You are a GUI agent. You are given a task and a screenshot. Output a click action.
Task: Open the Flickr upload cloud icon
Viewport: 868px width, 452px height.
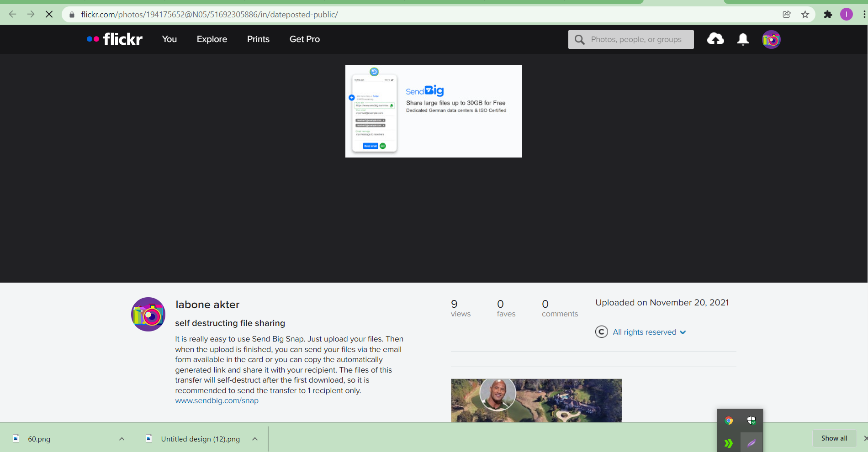(x=715, y=39)
